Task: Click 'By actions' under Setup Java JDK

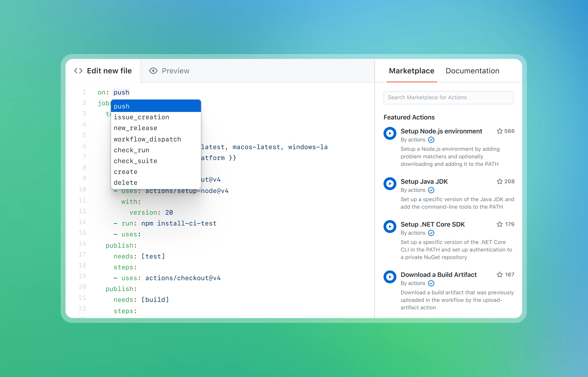Action: [x=413, y=190]
